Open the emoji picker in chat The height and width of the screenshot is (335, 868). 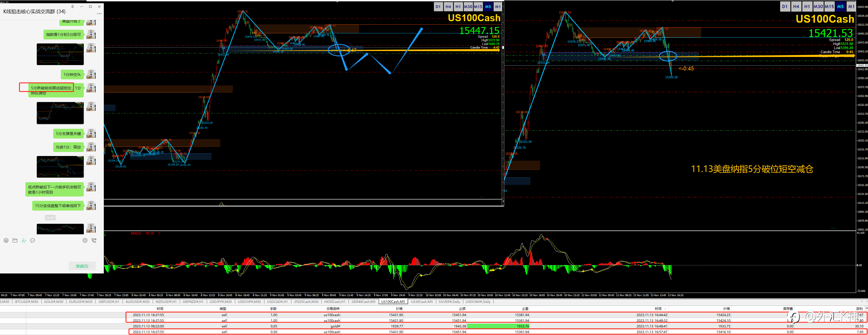pyautogui.click(x=6, y=241)
